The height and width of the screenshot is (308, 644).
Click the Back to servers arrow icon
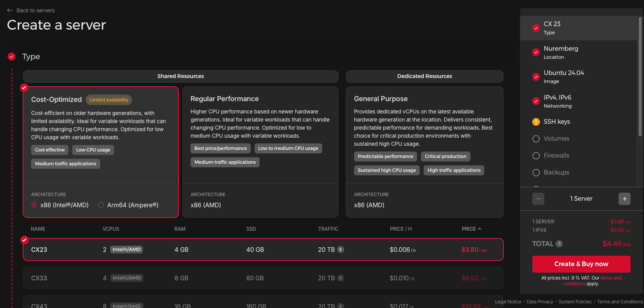tap(10, 10)
